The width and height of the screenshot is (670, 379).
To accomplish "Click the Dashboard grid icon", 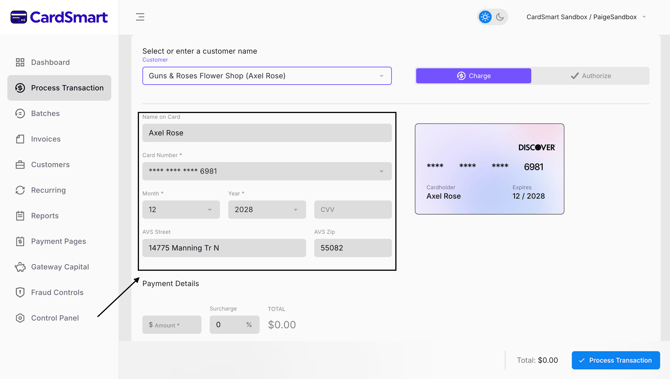I will tap(20, 62).
